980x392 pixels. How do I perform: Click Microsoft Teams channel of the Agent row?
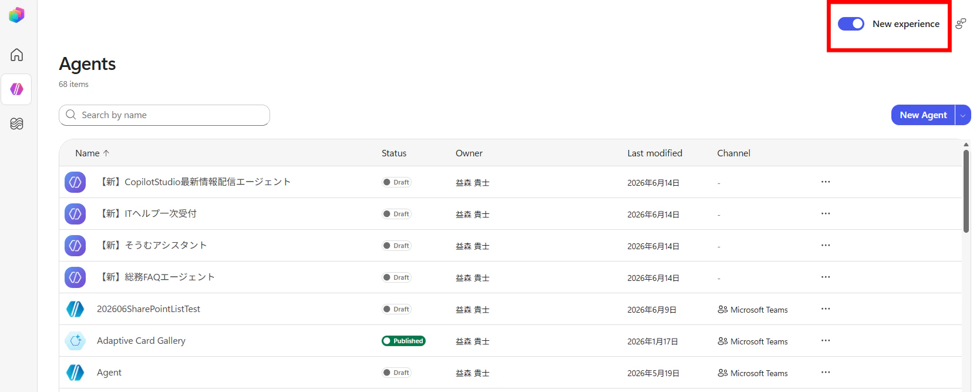753,373
